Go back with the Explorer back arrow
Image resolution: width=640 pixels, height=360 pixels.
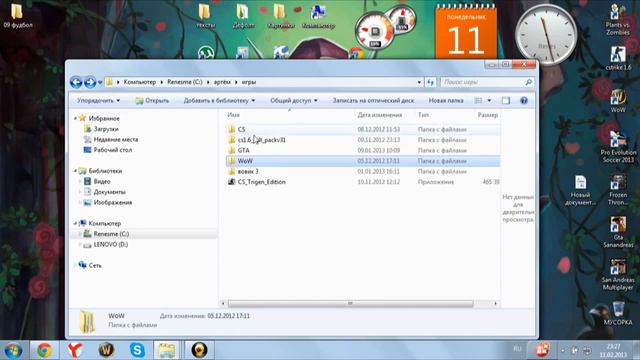point(76,82)
